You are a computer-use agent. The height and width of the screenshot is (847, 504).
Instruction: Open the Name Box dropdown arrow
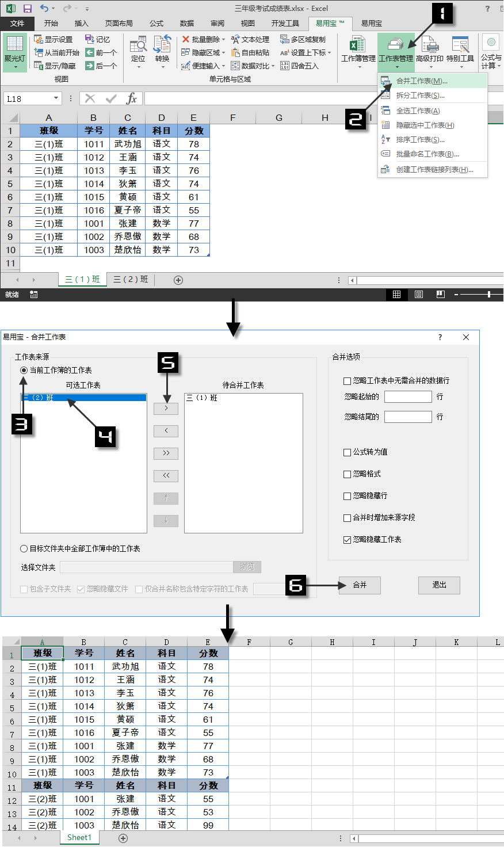click(56, 98)
